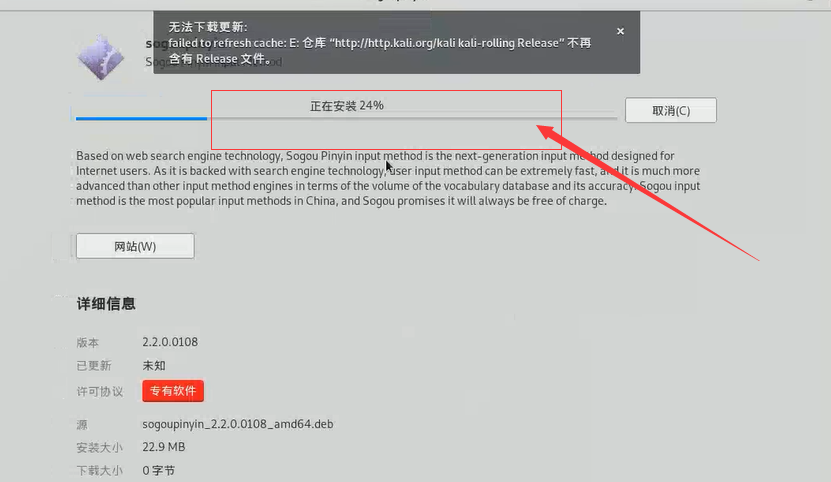
Task: Click the version value 2.2.0.0108
Action: pyautogui.click(x=170, y=342)
